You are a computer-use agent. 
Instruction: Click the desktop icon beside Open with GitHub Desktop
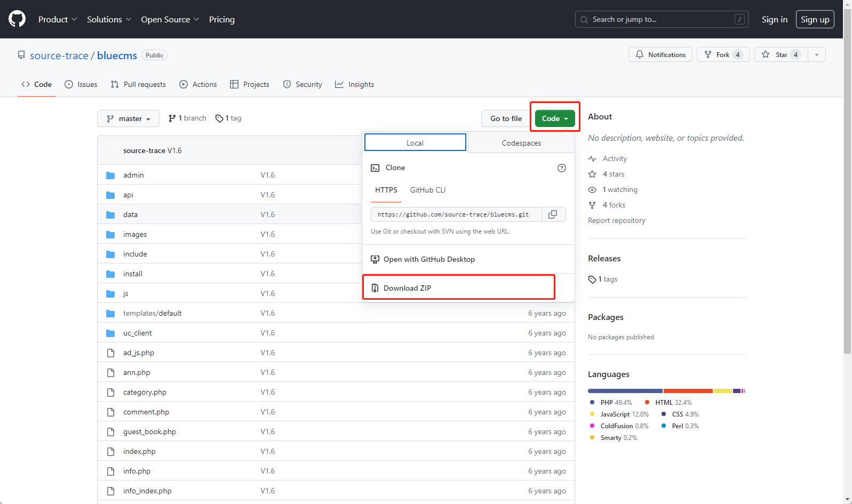coord(375,259)
